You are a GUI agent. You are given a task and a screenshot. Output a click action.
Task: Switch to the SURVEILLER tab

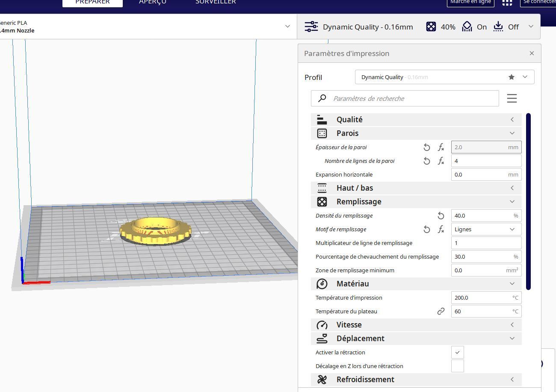pyautogui.click(x=216, y=2)
